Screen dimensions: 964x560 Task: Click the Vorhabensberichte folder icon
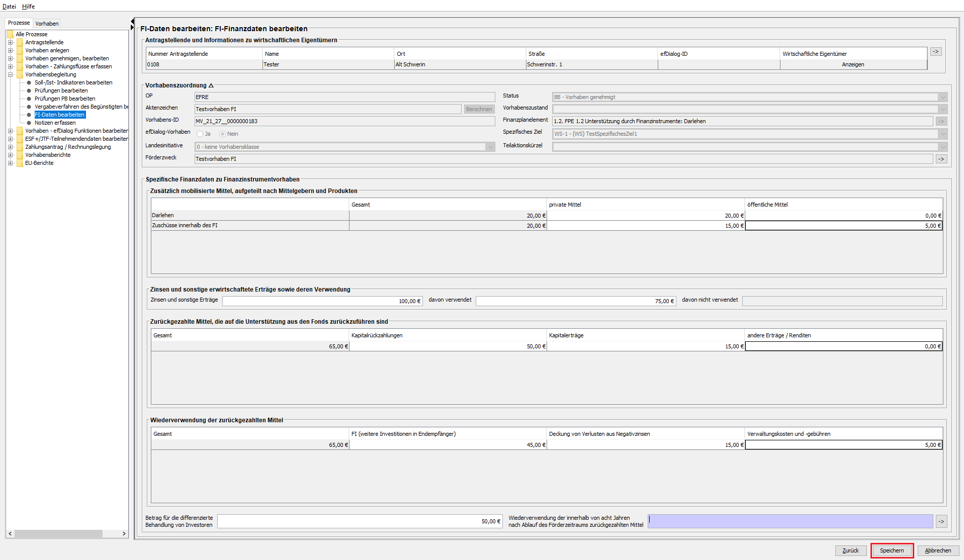(x=20, y=155)
